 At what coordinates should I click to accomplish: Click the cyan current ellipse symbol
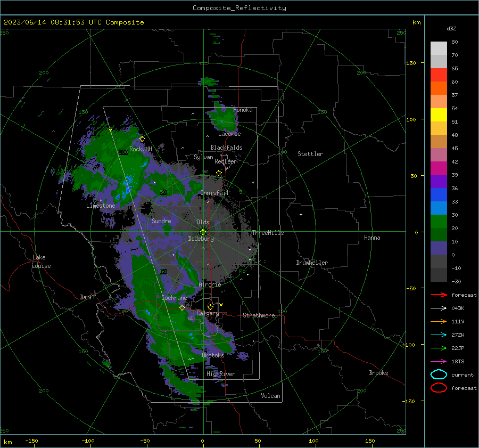439,374
